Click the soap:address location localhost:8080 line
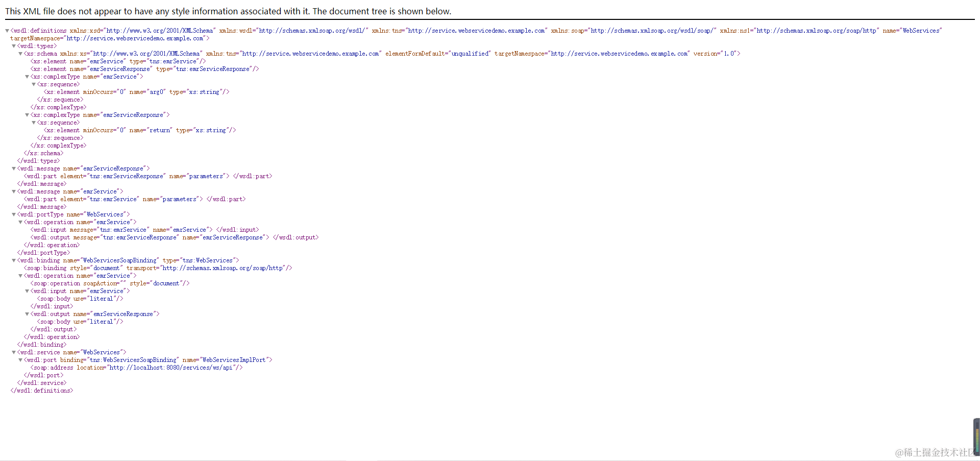Viewport: 980px width, 461px height. (136, 368)
